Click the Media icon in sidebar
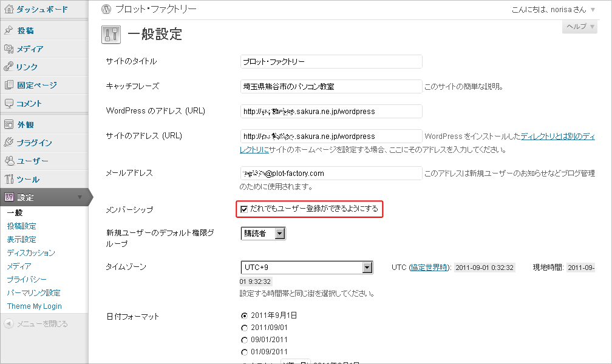This screenshot has width=612, height=364. click(x=8, y=49)
